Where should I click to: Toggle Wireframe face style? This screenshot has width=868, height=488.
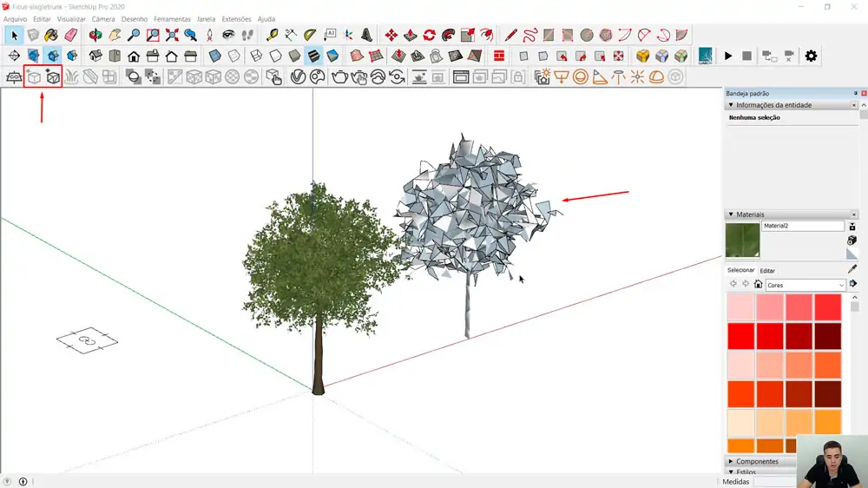[256, 56]
